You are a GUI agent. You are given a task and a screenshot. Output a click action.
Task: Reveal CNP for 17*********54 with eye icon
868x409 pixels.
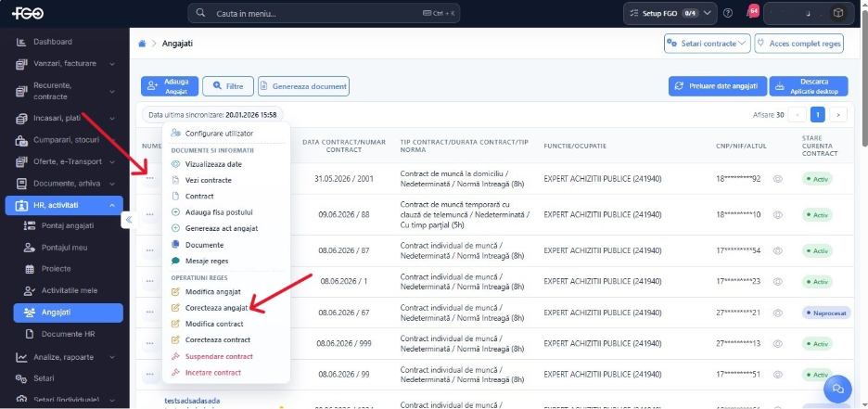pyautogui.click(x=778, y=250)
